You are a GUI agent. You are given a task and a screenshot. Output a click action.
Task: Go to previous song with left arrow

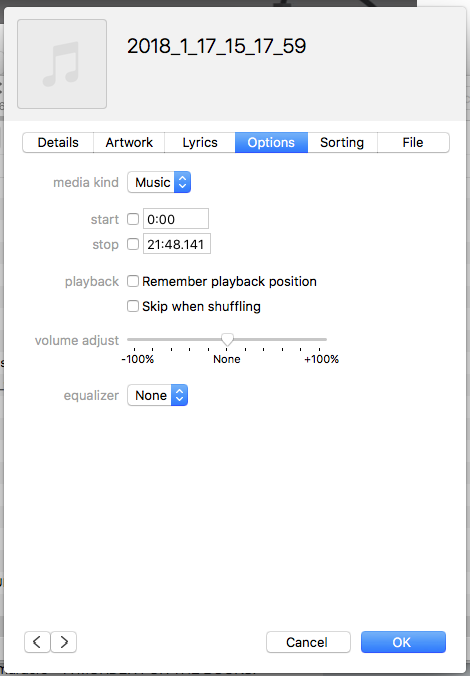pos(37,642)
